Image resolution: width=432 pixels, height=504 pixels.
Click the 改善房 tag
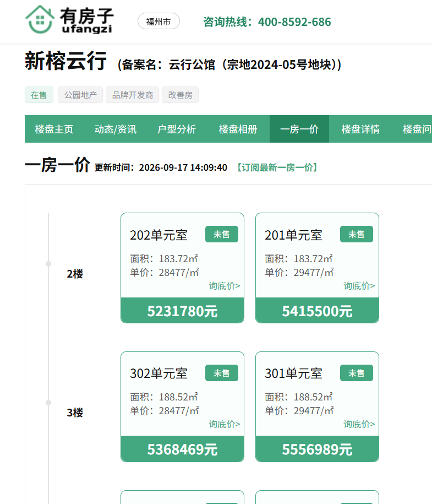[x=180, y=95]
